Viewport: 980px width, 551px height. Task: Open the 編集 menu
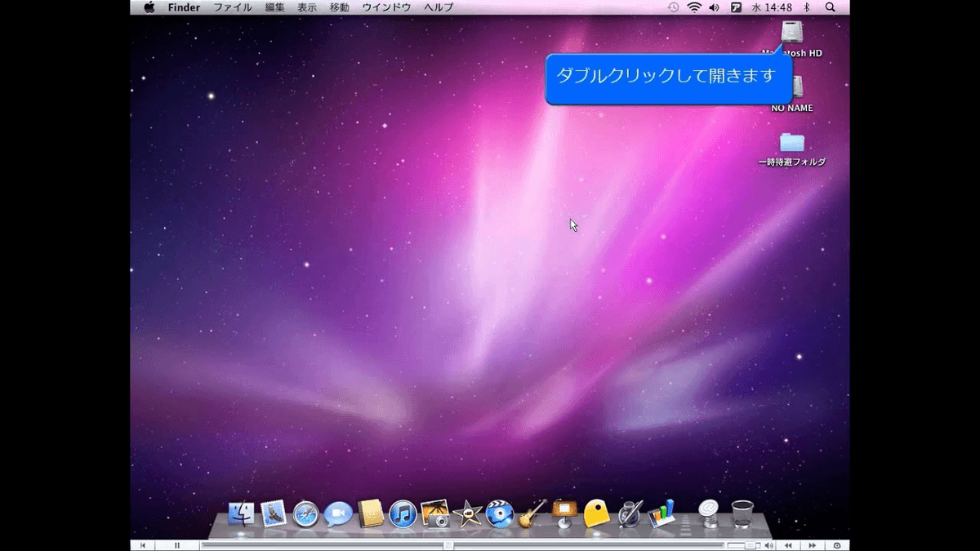point(275,7)
